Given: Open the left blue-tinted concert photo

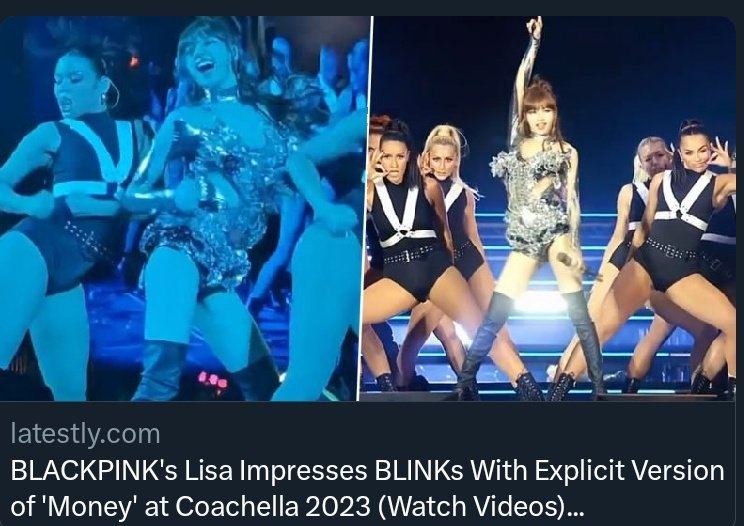Looking at the screenshot, I should tap(183, 209).
